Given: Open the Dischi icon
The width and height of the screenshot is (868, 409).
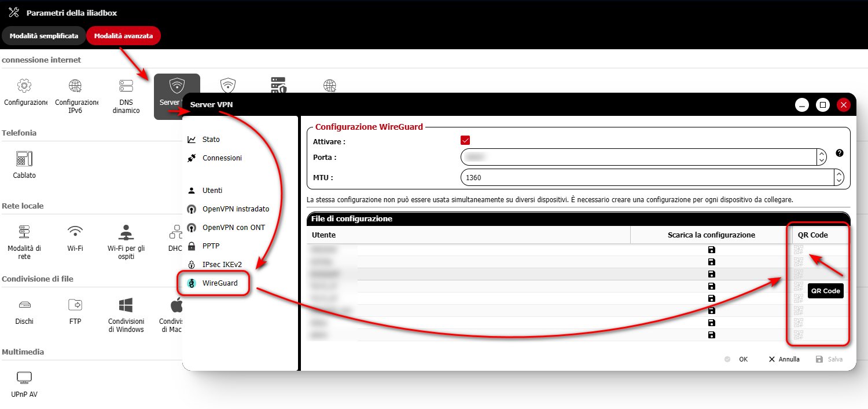Looking at the screenshot, I should point(24,305).
